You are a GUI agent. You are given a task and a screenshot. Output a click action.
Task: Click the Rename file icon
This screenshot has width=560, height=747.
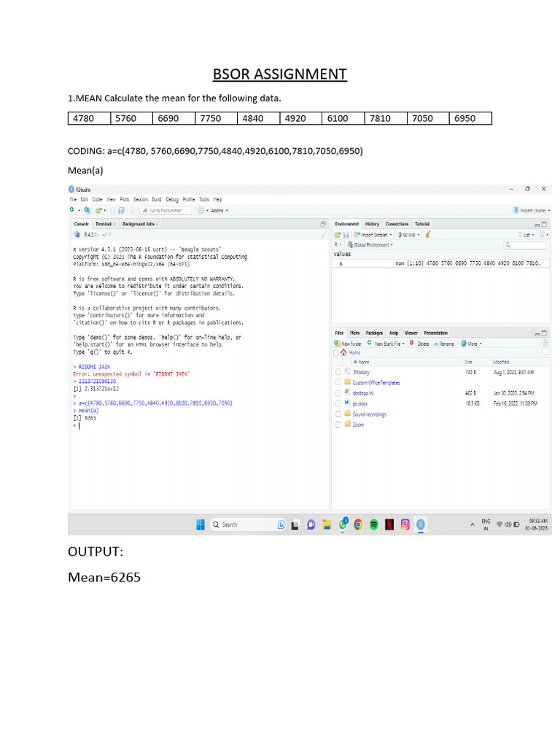pyautogui.click(x=436, y=344)
